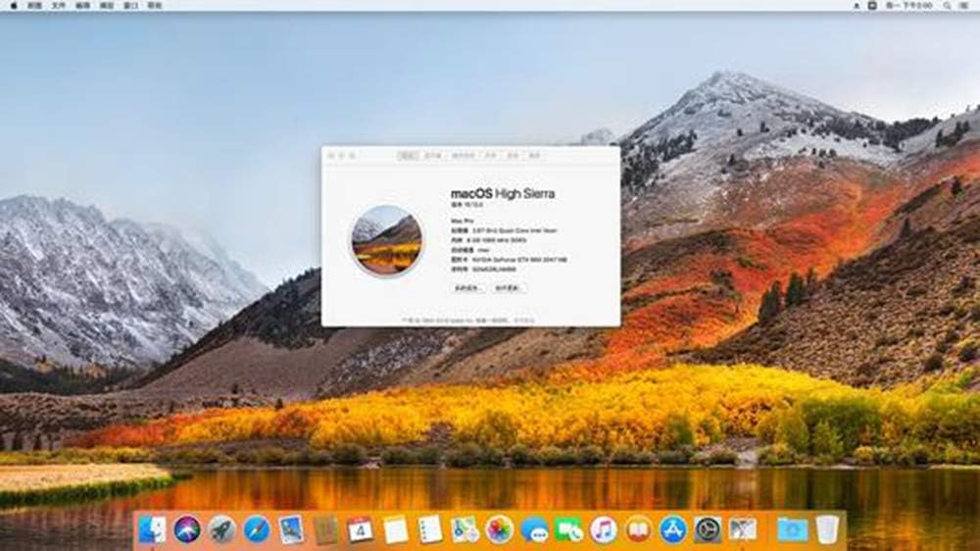Click the 系统报告 (System Report) button
Screen dimensions: 980x551
[468, 288]
